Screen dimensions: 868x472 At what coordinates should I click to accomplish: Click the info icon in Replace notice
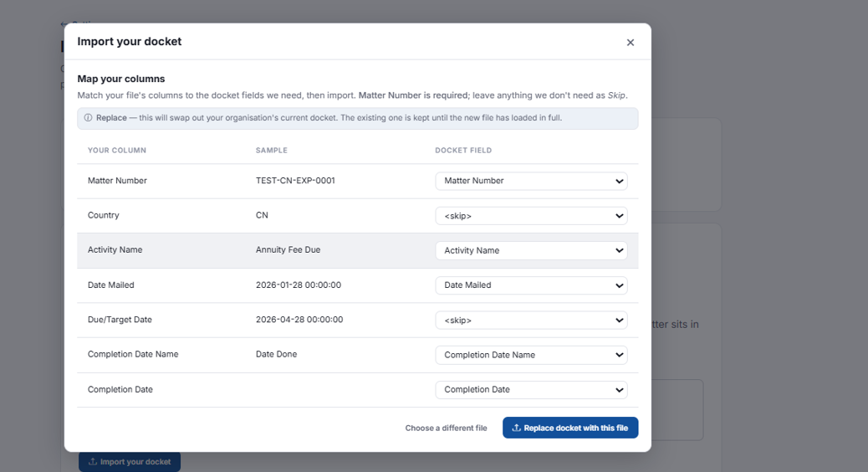pos(88,118)
